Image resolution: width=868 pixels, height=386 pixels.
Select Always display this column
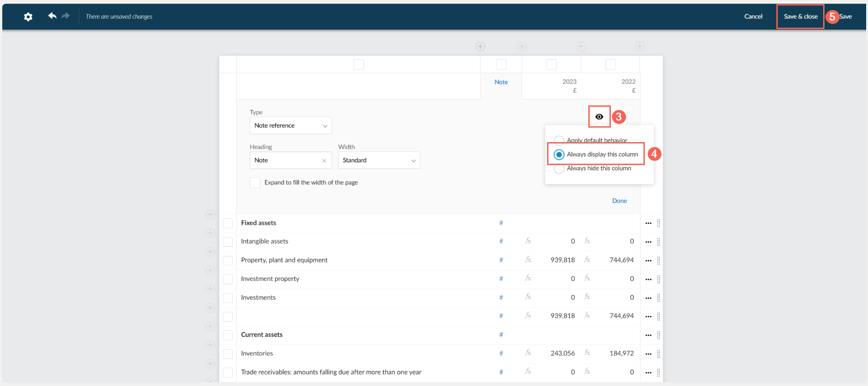pyautogui.click(x=559, y=155)
